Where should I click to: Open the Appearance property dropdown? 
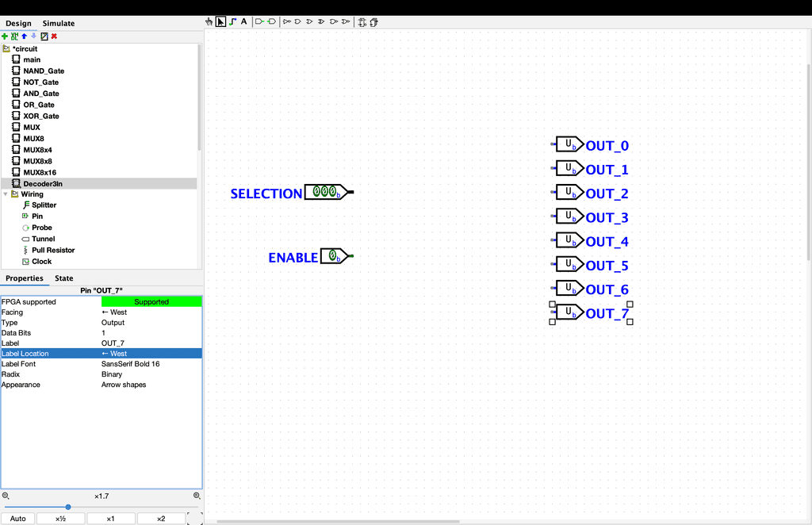151,385
